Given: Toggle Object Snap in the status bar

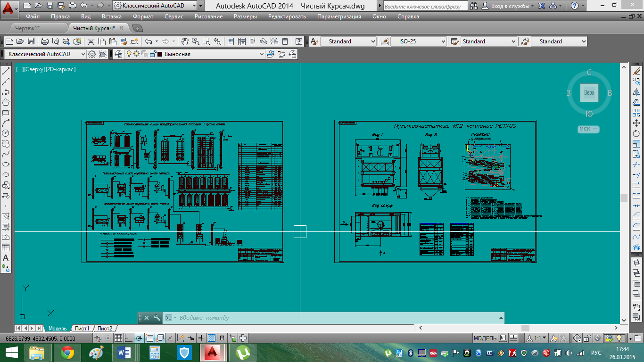Looking at the screenshot, I should tap(149, 338).
